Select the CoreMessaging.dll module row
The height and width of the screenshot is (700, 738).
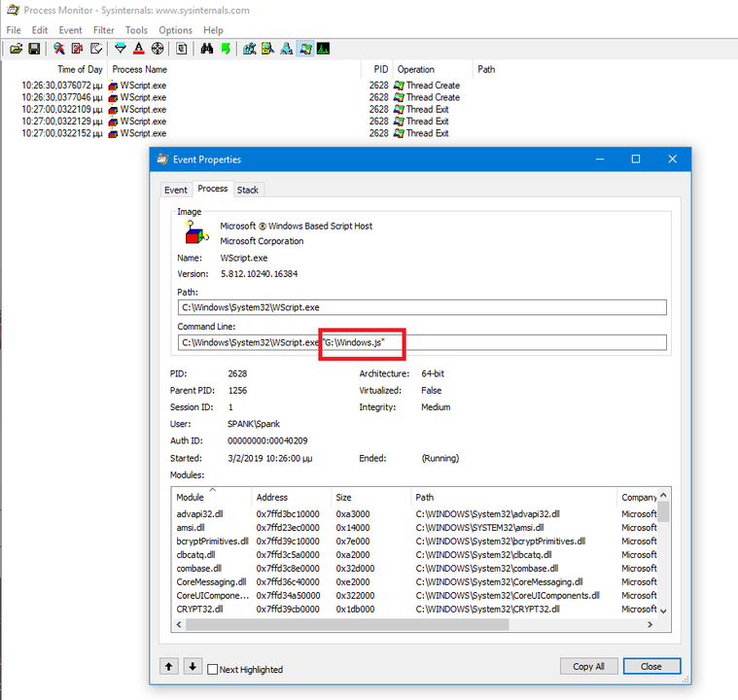pyautogui.click(x=414, y=581)
